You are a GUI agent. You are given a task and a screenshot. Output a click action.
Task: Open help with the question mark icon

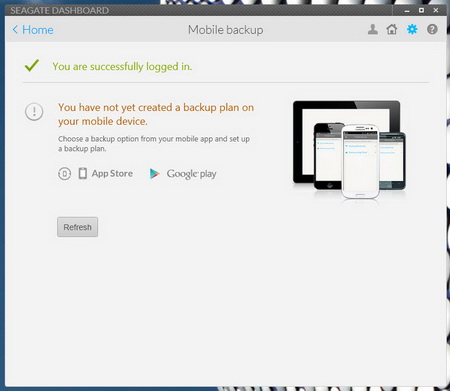pos(432,29)
